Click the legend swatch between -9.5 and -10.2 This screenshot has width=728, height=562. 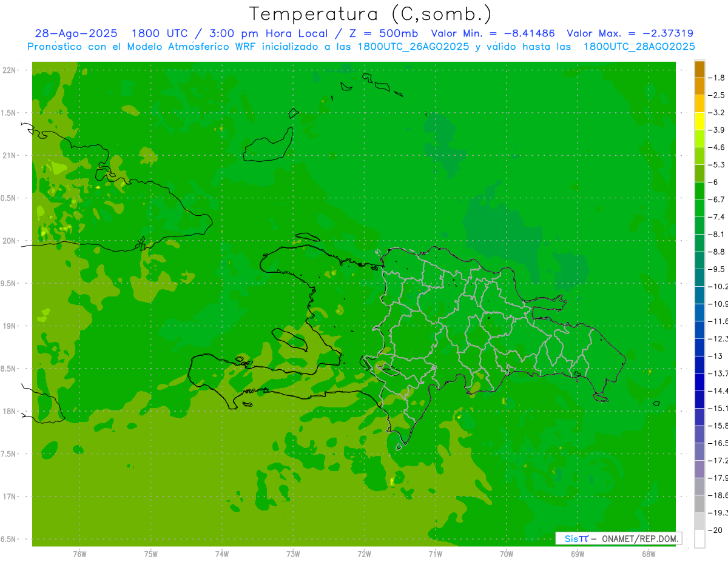(x=699, y=278)
